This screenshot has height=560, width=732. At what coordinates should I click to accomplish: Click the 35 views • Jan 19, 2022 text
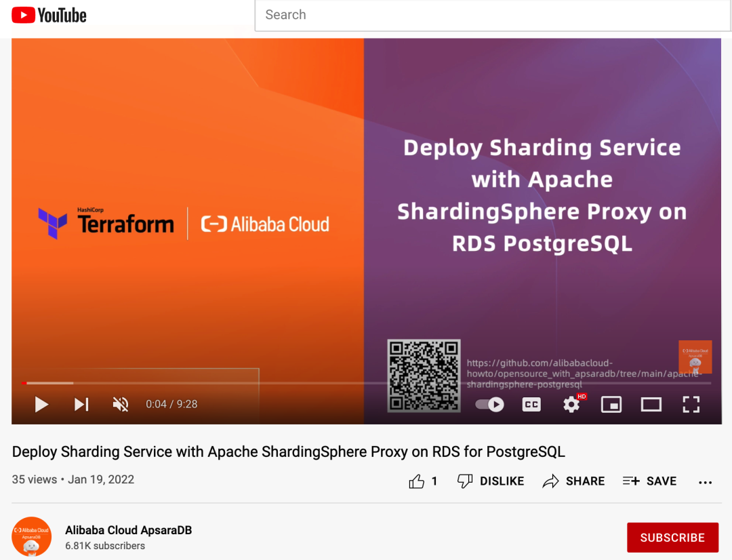click(x=73, y=480)
